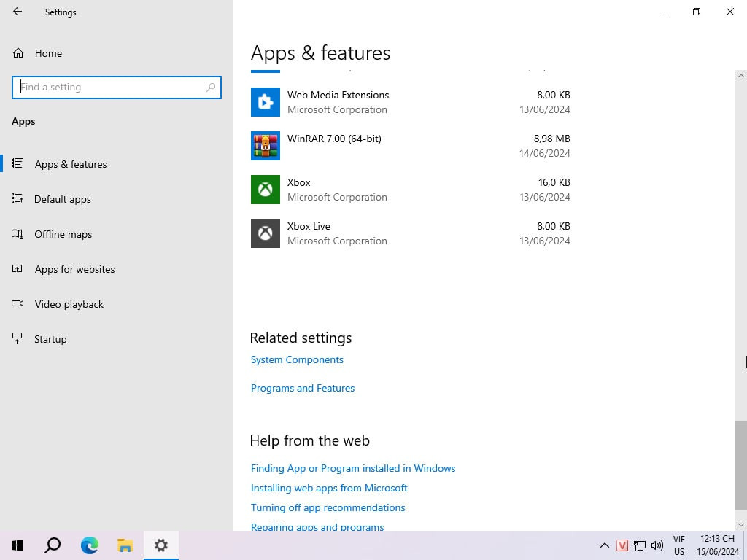Open File Explorer from the taskbar
The image size is (747, 560).
125,545
